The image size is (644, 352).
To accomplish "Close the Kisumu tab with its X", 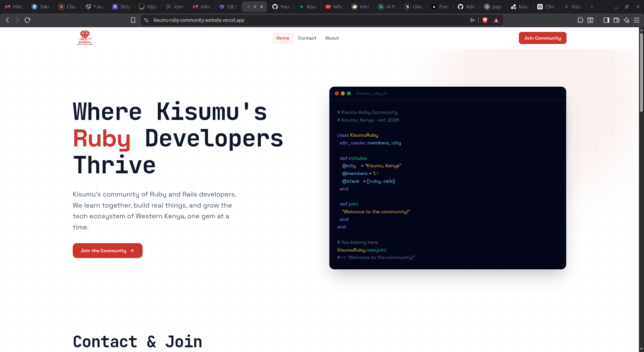I will [x=262, y=7].
